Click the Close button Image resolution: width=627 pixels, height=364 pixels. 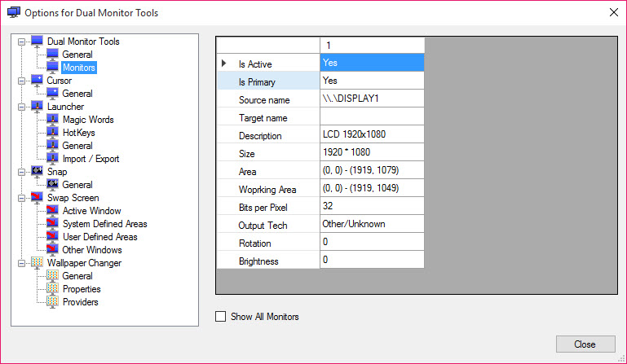click(x=585, y=344)
